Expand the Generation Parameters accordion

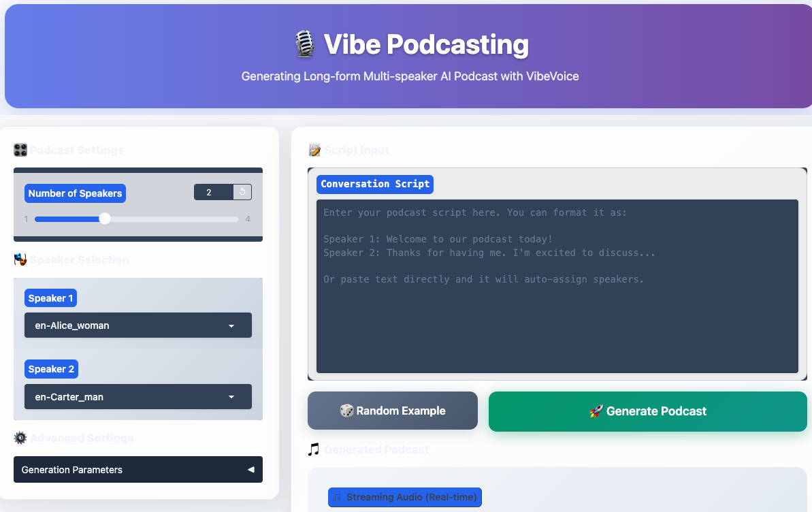click(x=137, y=470)
